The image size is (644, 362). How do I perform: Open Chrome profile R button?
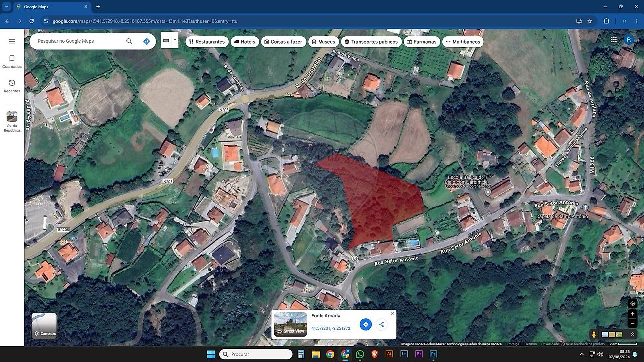tap(624, 21)
